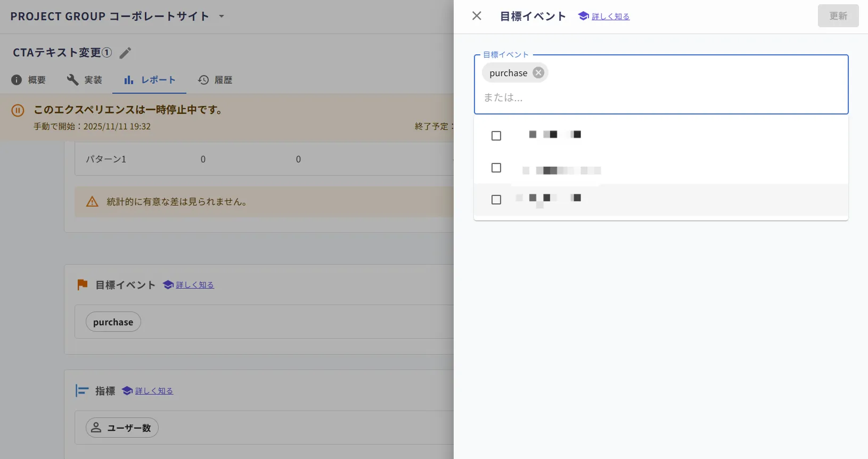Click the pause icon in the paused banner
Screen dimensions: 868x459
pyautogui.click(x=18, y=110)
